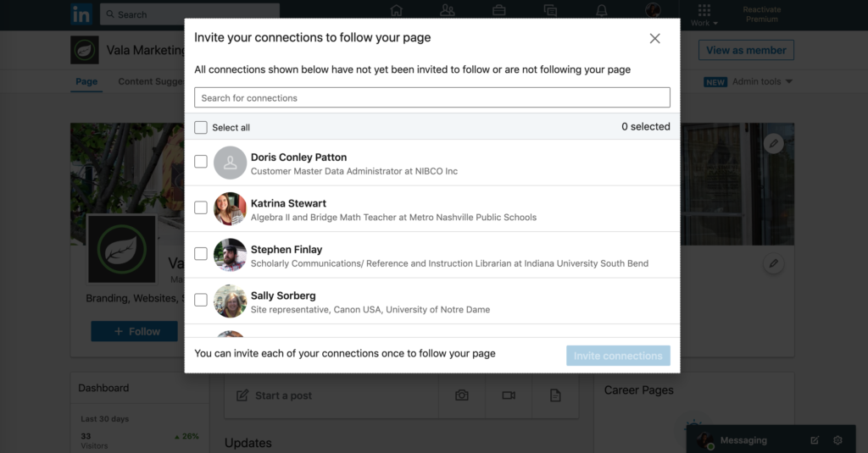Click the Vala Marketing leaf logo in header
868x453 pixels.
[x=85, y=50]
